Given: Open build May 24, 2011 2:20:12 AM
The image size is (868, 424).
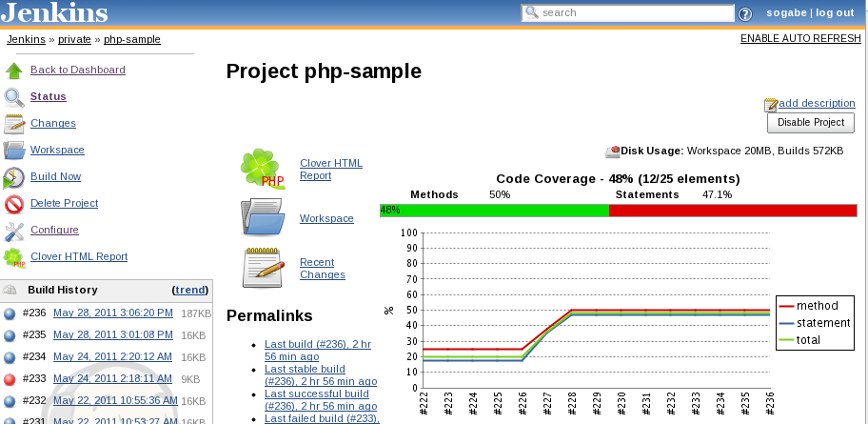Looking at the screenshot, I should click(x=112, y=357).
